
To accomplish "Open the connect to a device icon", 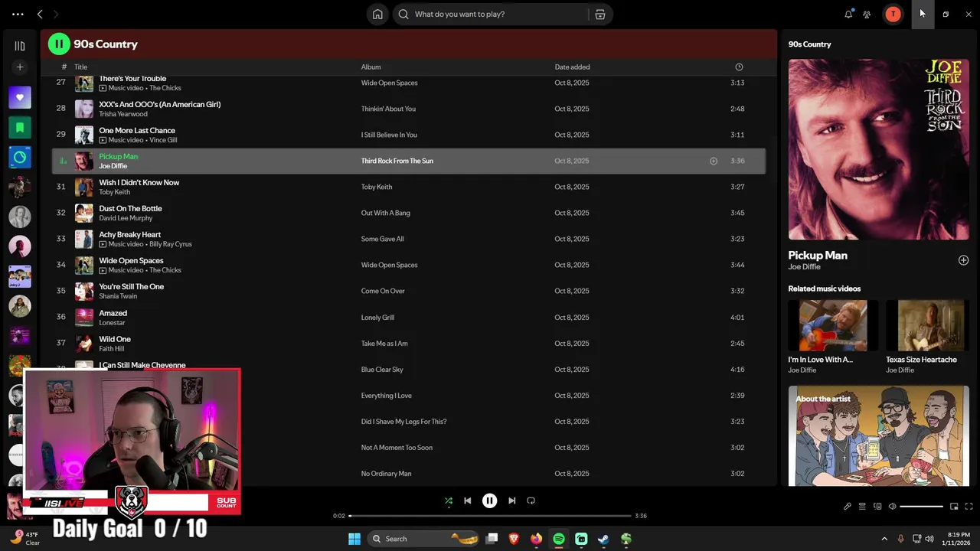I will pos(877,507).
